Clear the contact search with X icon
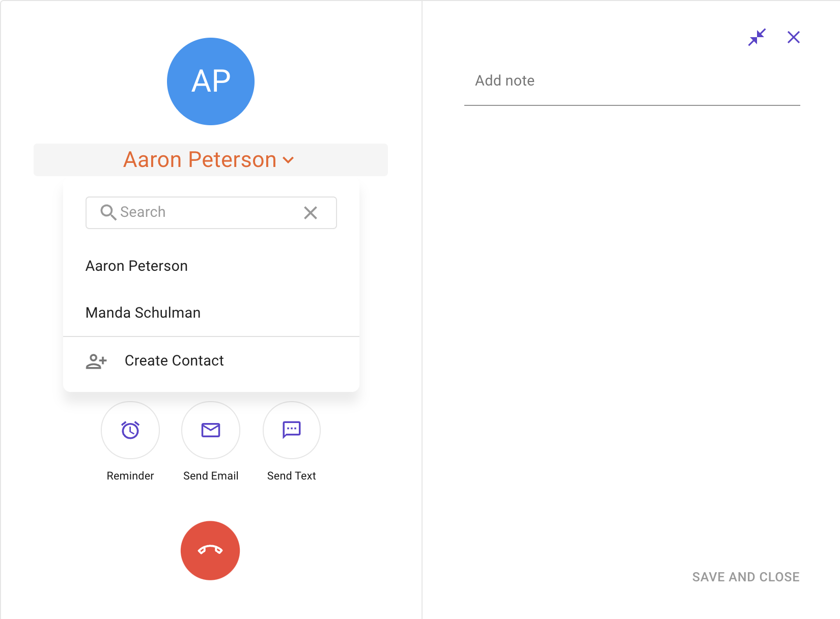840x619 pixels. tap(311, 212)
